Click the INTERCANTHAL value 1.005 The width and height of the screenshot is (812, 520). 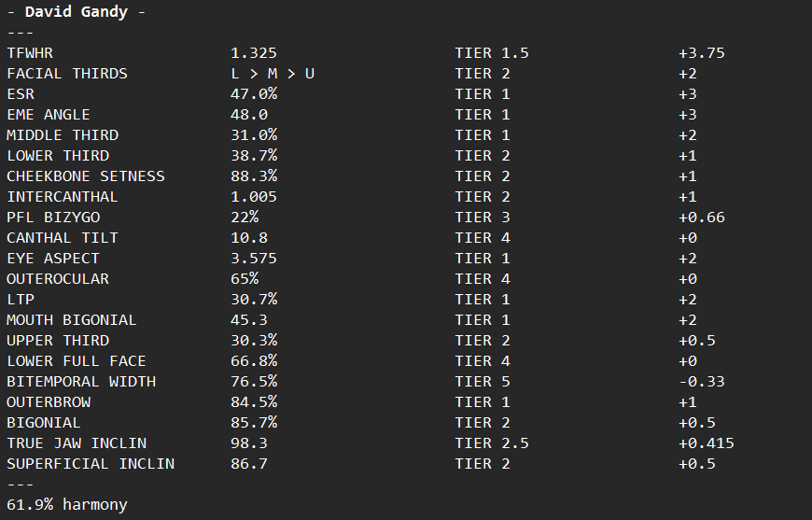tap(254, 197)
